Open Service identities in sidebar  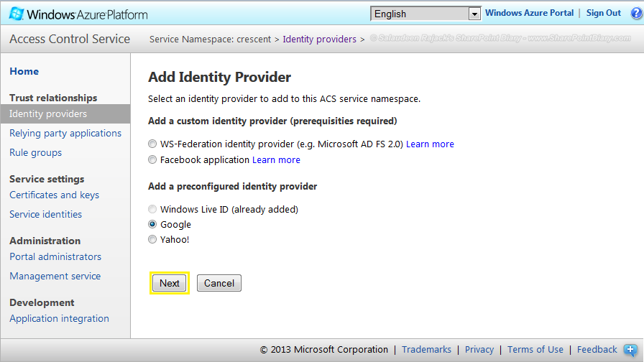coord(45,214)
